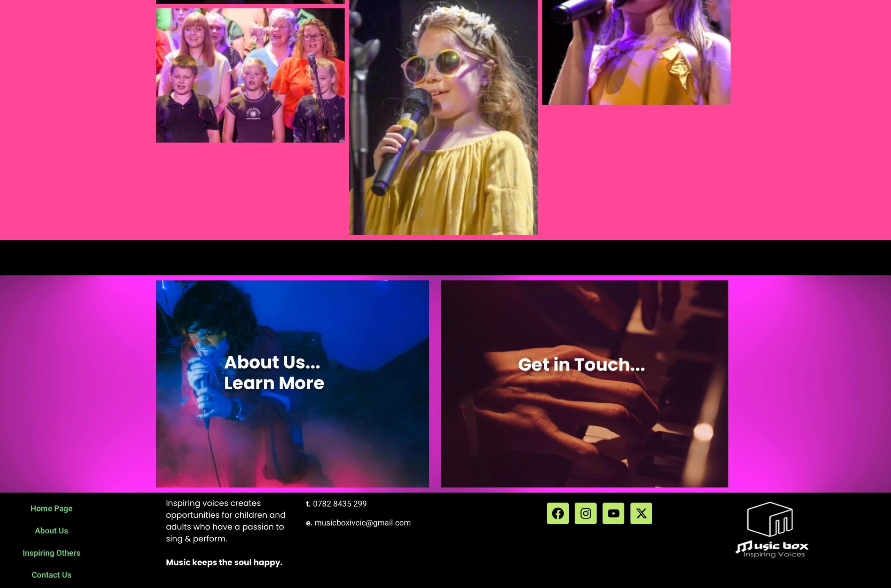
Task: Open the YouTube social icon
Action: click(613, 514)
